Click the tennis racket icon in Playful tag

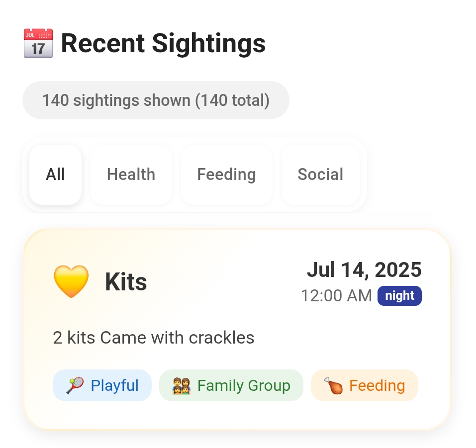(x=75, y=385)
